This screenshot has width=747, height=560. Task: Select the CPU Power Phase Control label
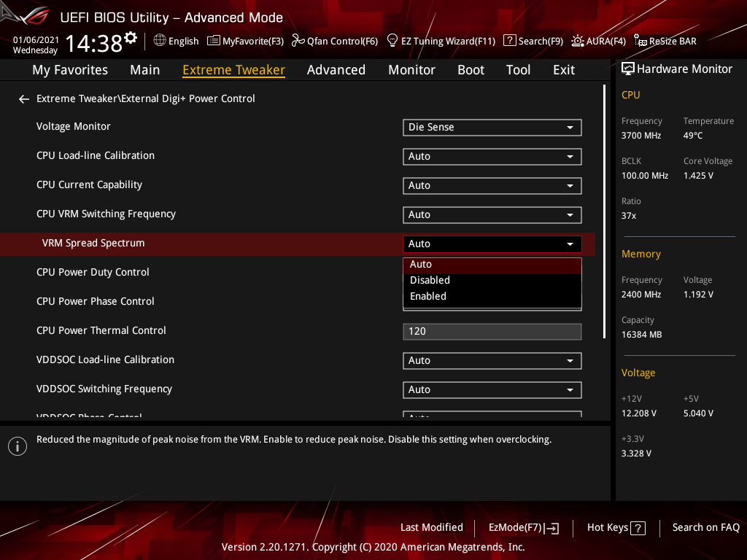pos(96,301)
